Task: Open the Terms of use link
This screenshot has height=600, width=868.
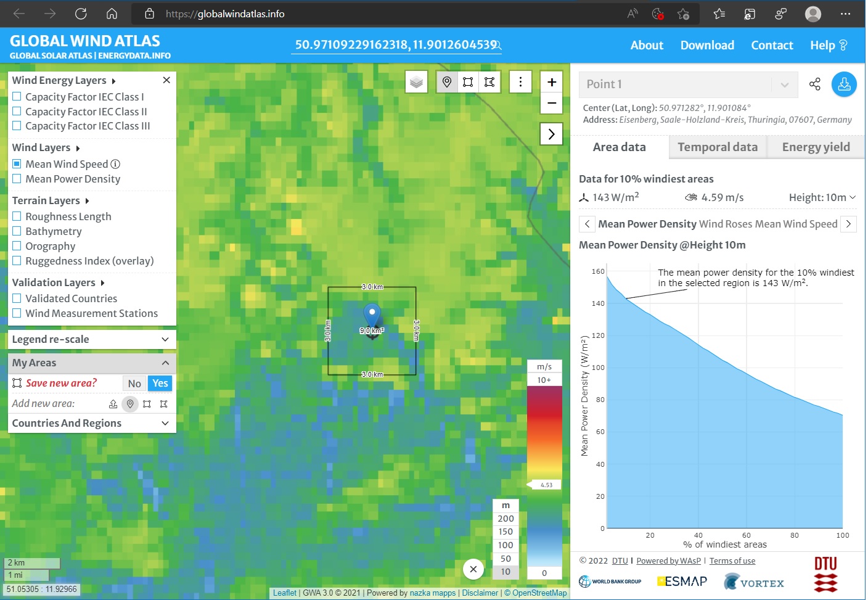Action: (x=732, y=561)
